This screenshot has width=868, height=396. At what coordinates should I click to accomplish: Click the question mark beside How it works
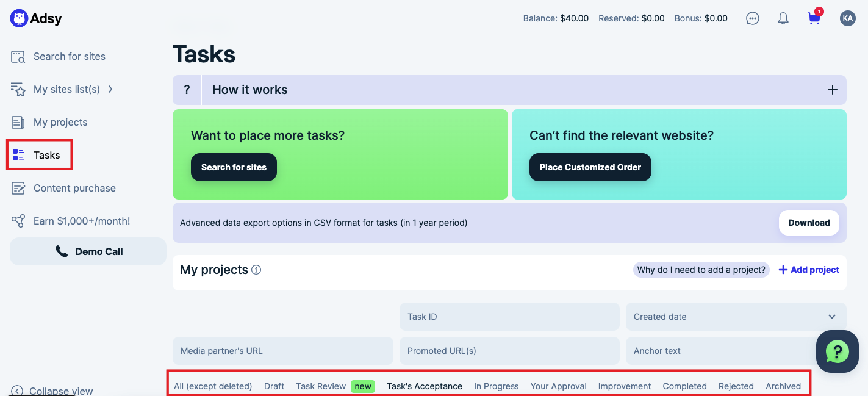tap(187, 90)
